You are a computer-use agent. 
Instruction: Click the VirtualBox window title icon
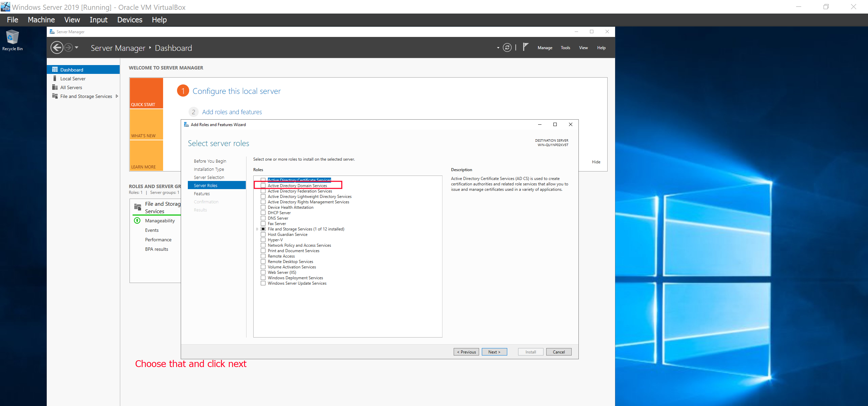coord(5,6)
